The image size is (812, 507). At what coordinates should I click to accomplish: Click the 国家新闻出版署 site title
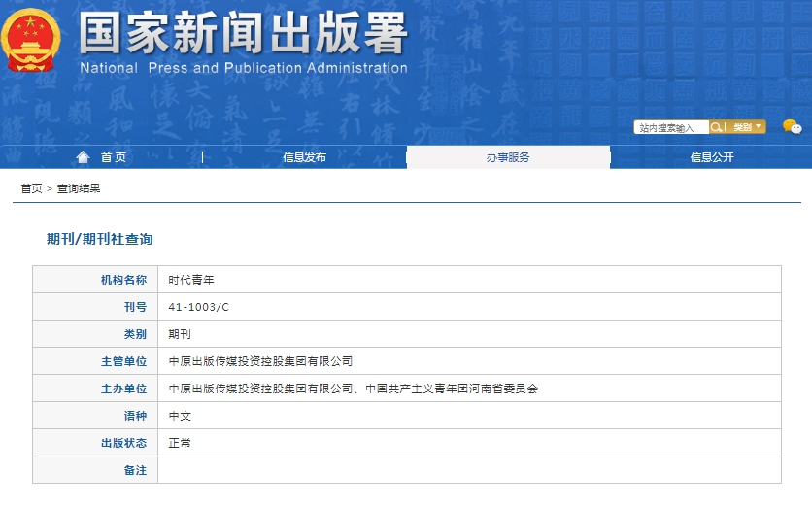(243, 34)
